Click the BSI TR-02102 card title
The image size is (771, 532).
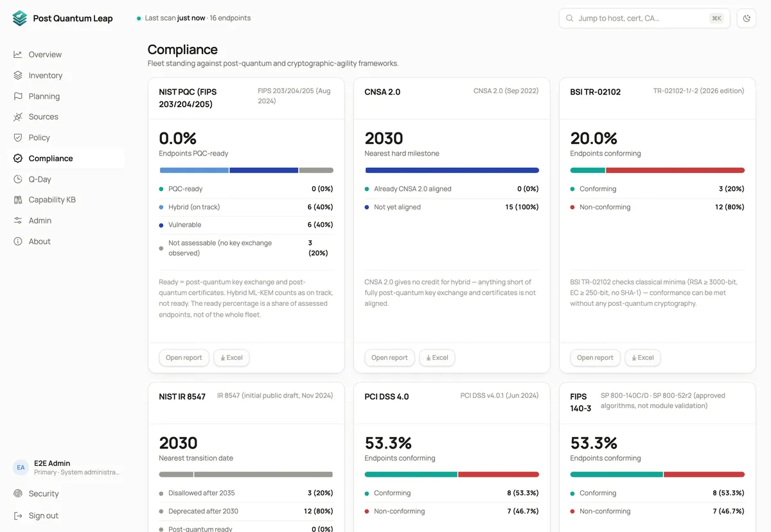596,92
